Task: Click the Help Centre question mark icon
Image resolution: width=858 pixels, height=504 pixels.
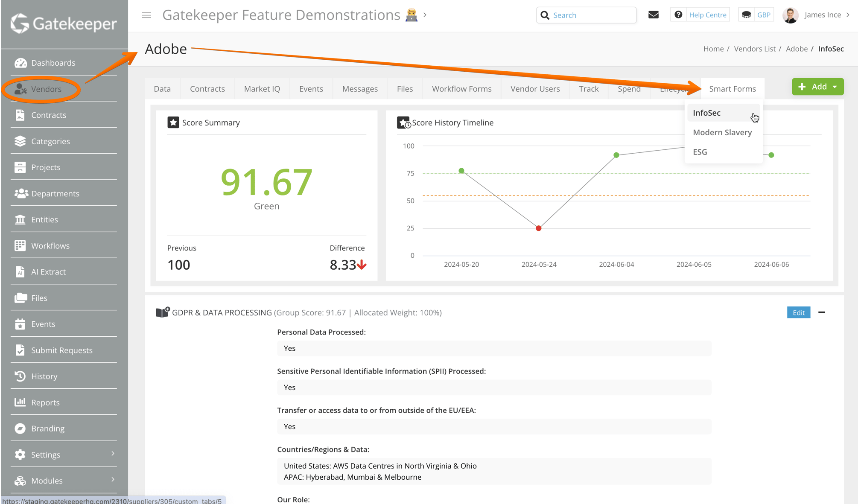Action: click(678, 15)
